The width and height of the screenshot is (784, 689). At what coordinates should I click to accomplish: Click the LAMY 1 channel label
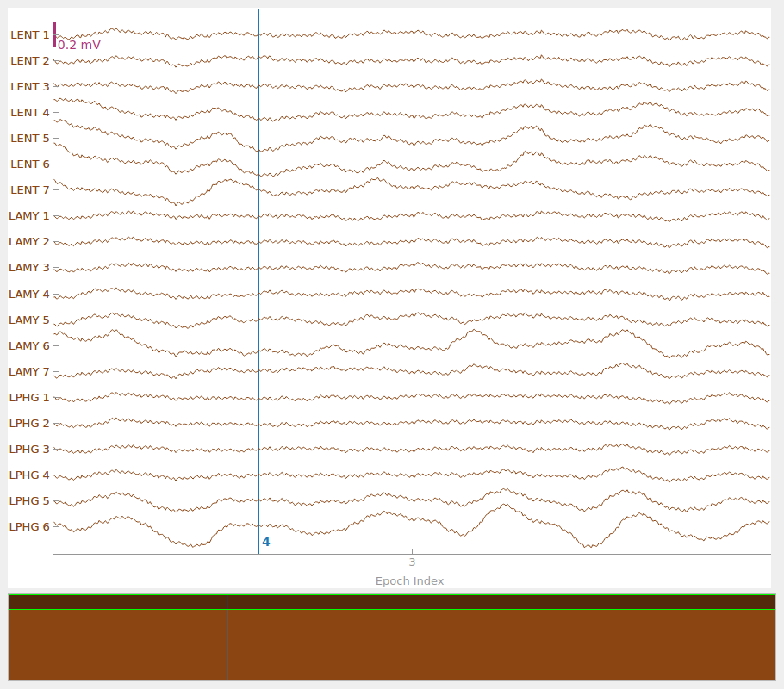(29, 216)
